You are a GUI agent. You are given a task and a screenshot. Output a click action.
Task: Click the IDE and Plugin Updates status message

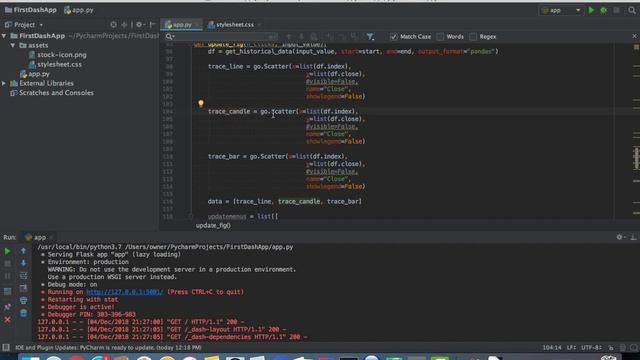(x=108, y=348)
